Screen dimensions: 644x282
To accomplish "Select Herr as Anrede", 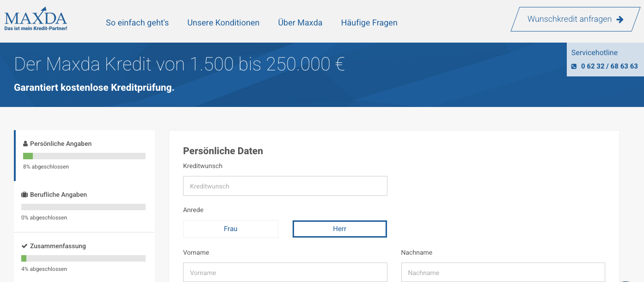I will pyautogui.click(x=340, y=229).
